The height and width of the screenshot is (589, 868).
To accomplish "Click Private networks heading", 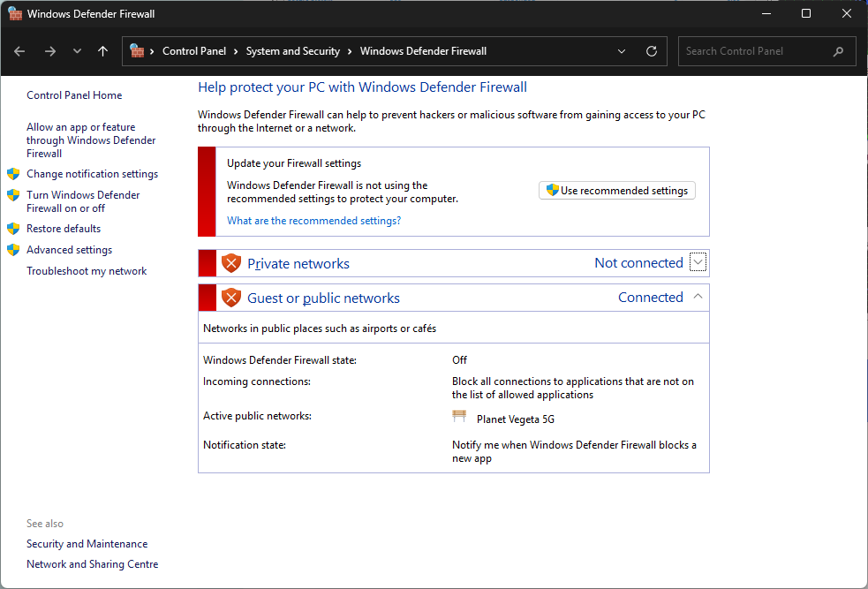I will 298,263.
